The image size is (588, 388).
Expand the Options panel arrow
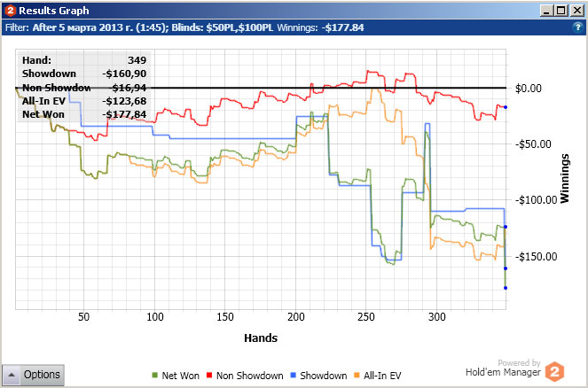tap(12, 375)
